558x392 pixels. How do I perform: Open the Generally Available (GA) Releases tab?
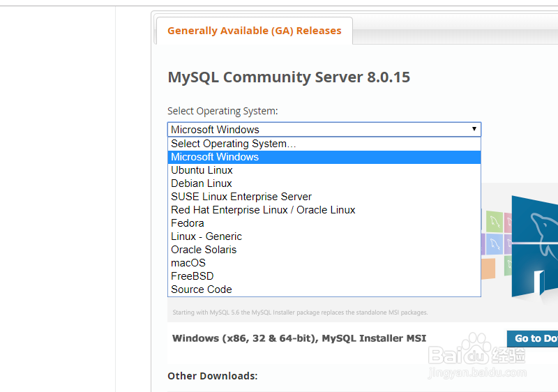pyautogui.click(x=255, y=31)
